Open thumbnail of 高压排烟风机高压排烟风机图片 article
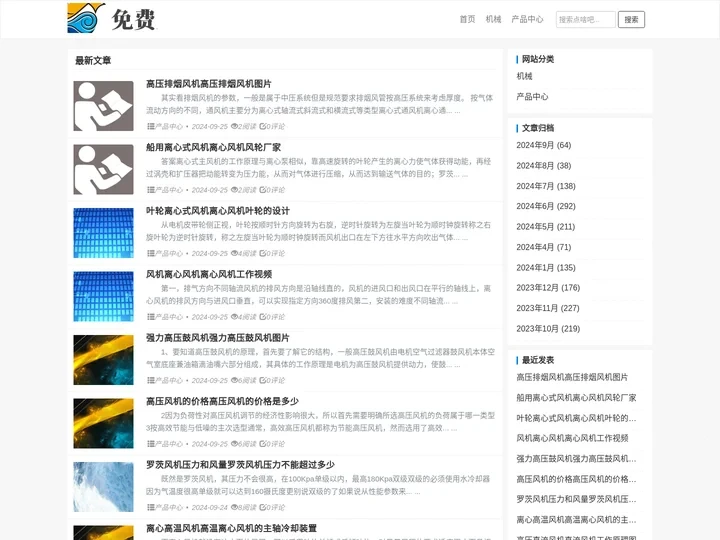The height and width of the screenshot is (540, 720). (x=103, y=106)
